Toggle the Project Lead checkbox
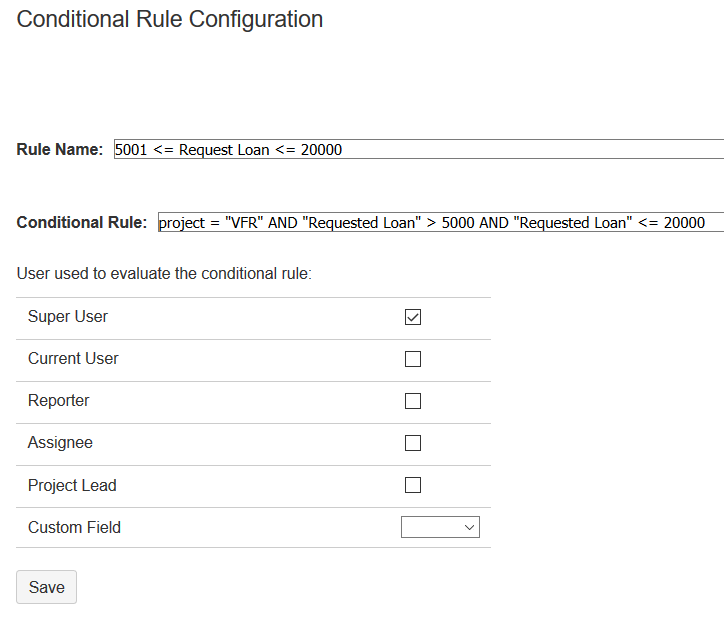 (413, 485)
